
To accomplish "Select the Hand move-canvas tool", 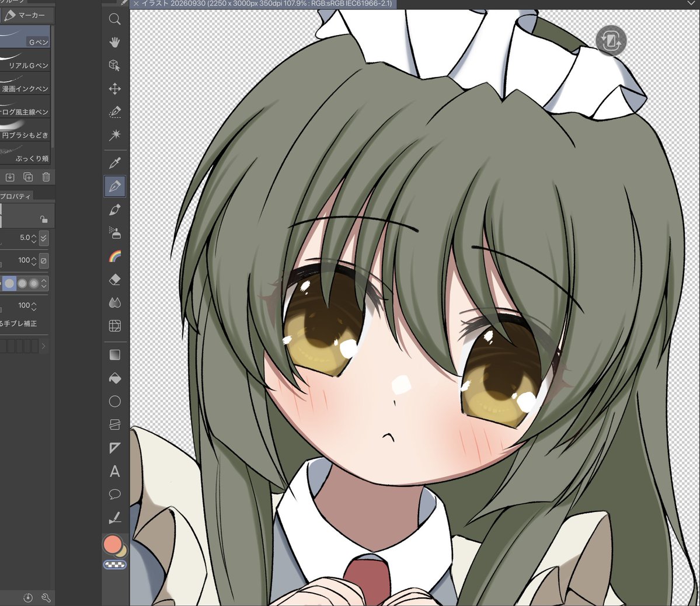I will 115,42.
